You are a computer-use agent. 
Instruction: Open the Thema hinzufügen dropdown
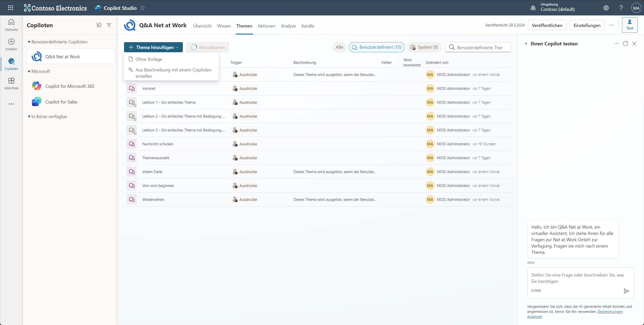pos(153,47)
